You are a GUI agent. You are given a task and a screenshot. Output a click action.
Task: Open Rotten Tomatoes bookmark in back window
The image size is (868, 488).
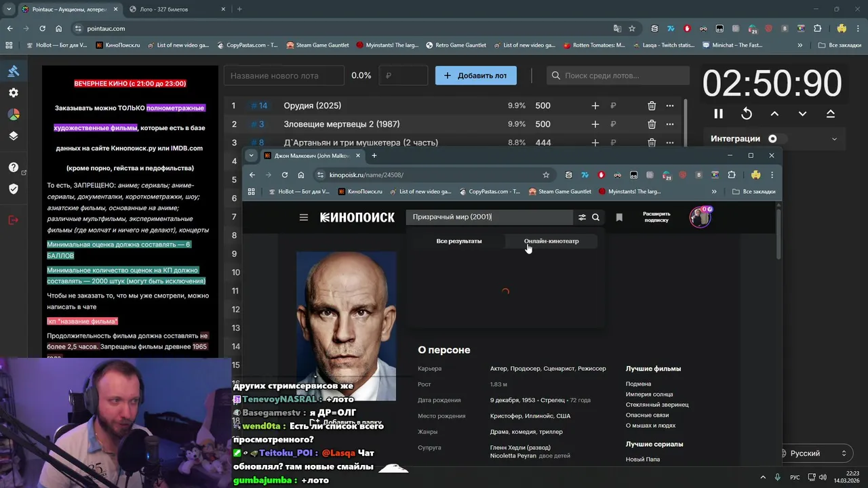[594, 45]
